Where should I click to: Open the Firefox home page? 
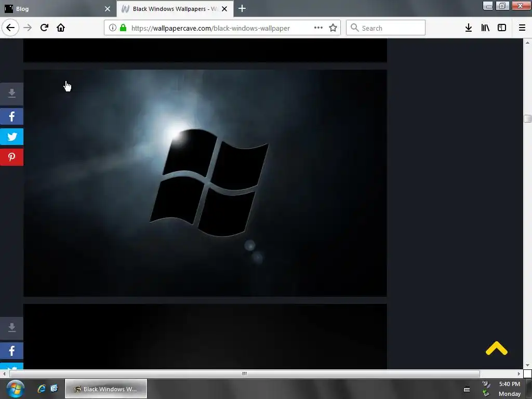[x=61, y=28]
